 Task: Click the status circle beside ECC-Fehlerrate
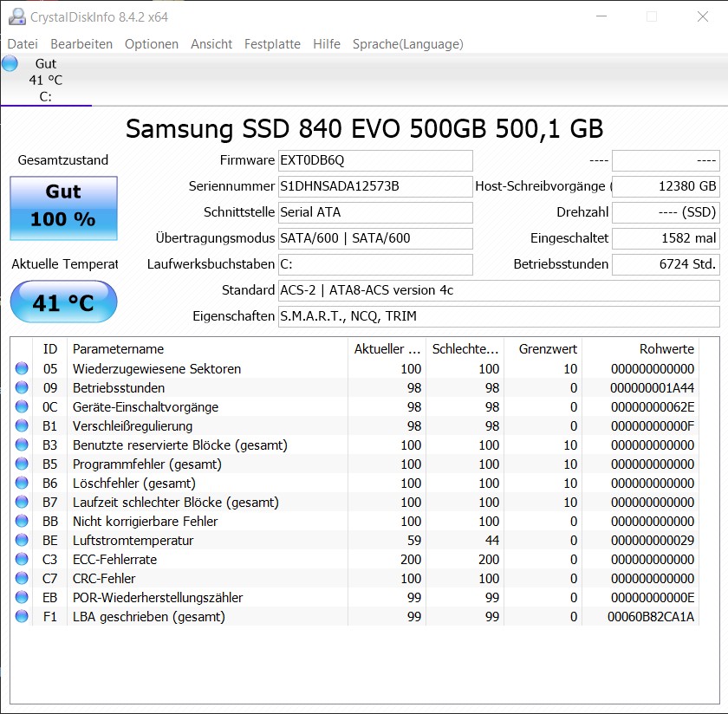[22, 559]
